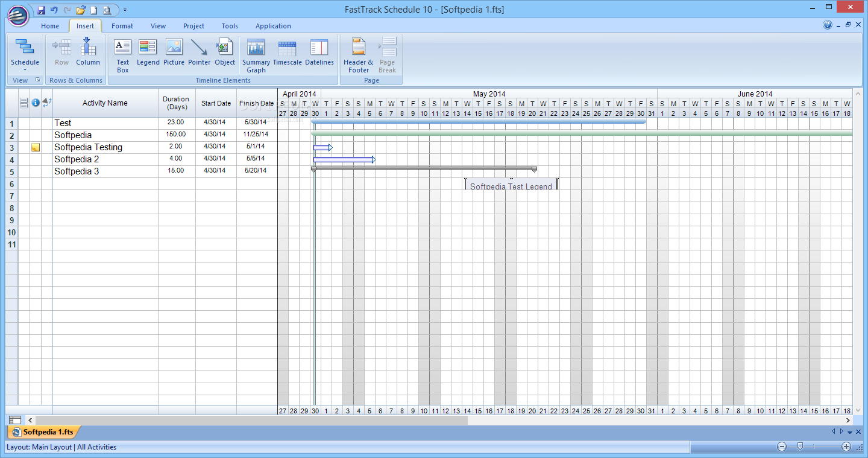Select the Pointer tool
Image resolution: width=868 pixels, height=458 pixels.
pyautogui.click(x=200, y=52)
